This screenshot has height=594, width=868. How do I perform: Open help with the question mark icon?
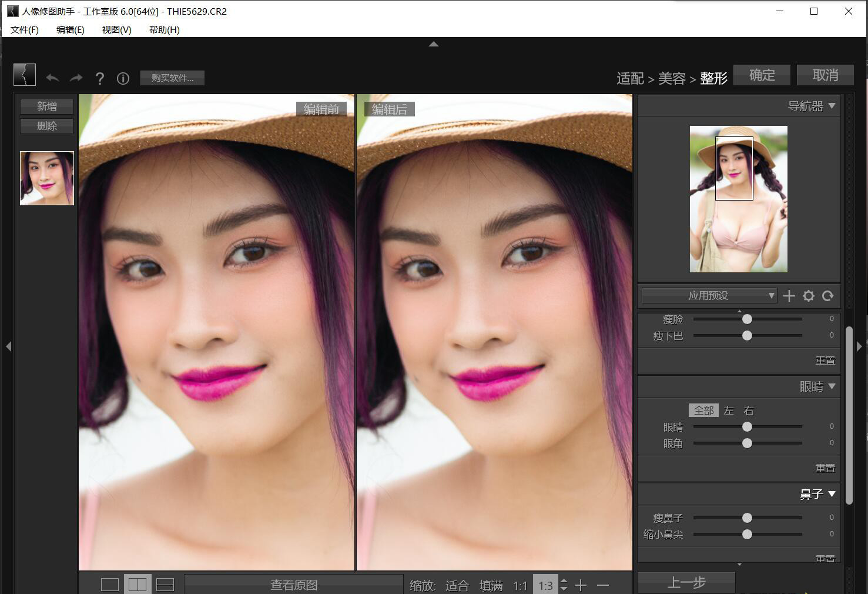coord(100,78)
